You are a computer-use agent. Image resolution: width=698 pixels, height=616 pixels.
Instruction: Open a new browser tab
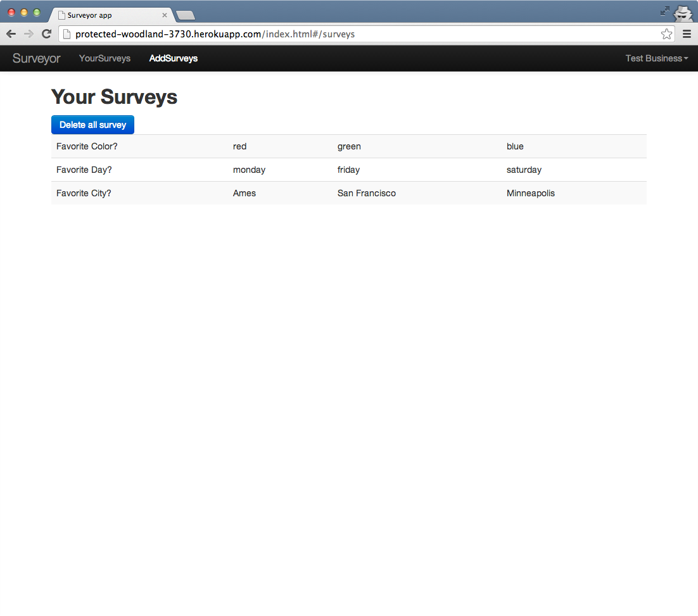(x=186, y=16)
